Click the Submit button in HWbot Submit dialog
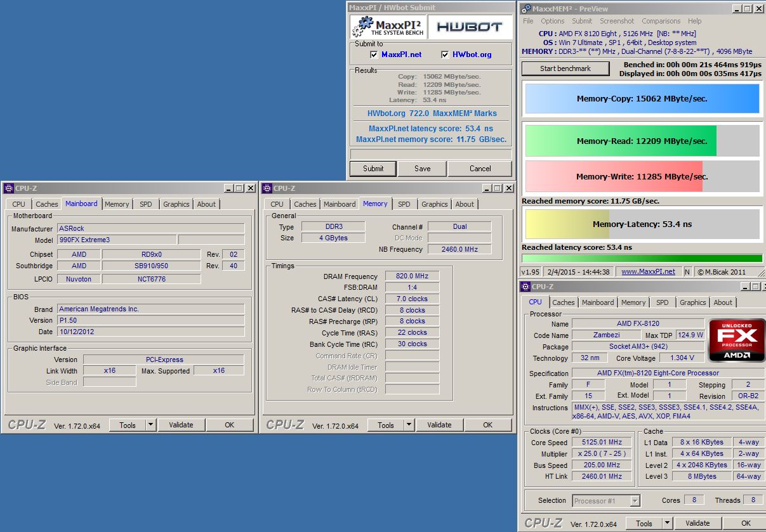 (373, 169)
